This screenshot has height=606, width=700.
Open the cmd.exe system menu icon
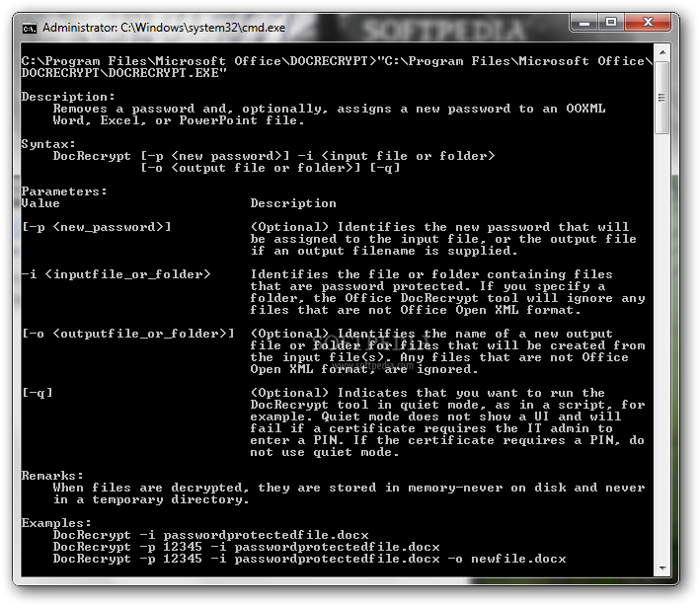point(29,29)
